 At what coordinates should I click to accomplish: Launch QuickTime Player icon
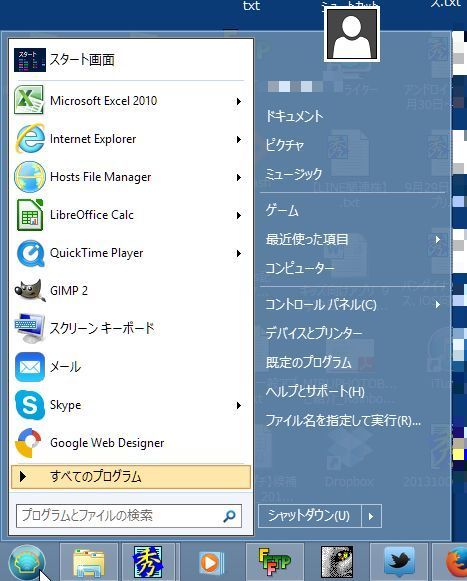point(30,253)
